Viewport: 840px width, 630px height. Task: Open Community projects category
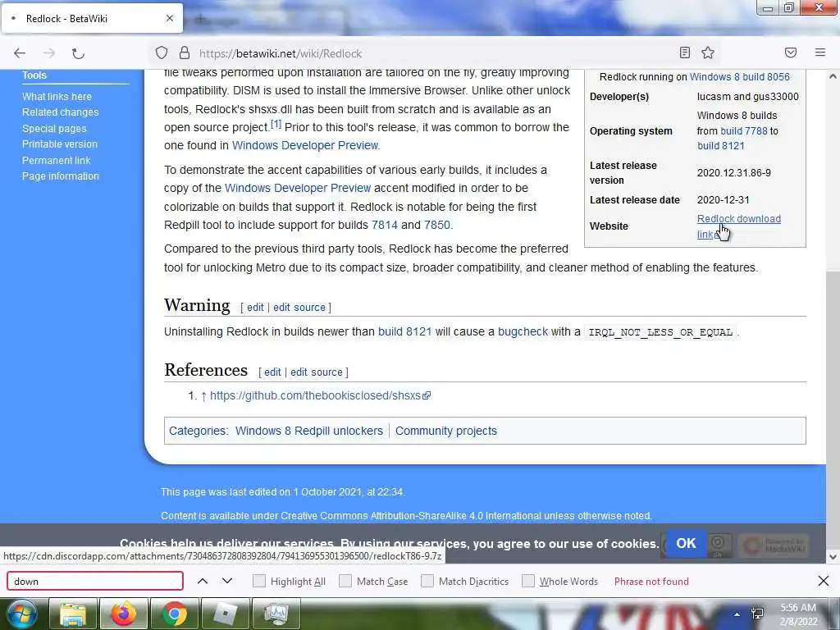(446, 431)
